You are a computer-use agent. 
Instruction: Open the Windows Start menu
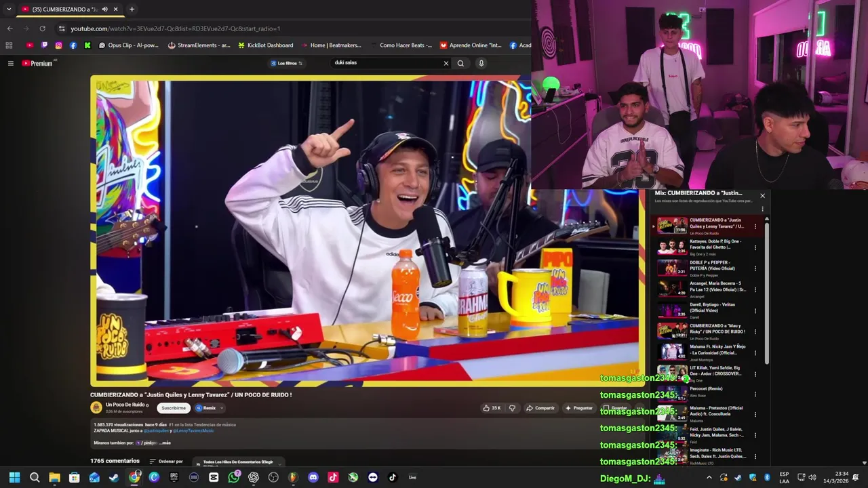(14, 477)
